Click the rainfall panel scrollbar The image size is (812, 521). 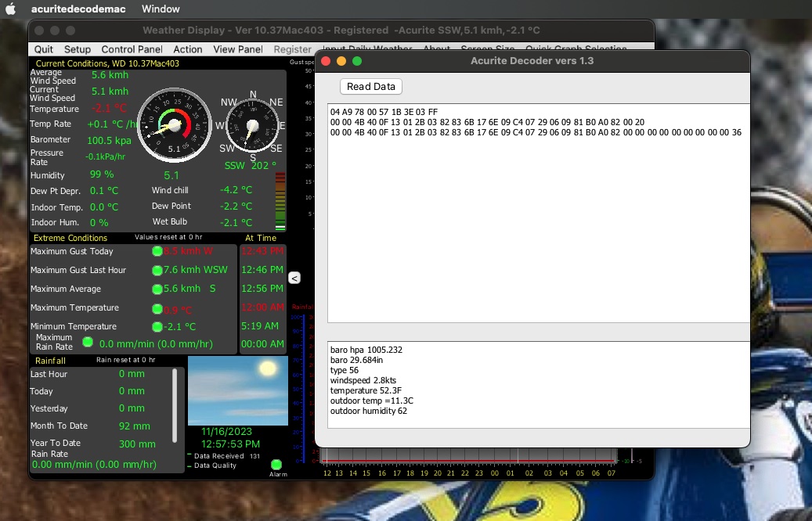click(175, 406)
